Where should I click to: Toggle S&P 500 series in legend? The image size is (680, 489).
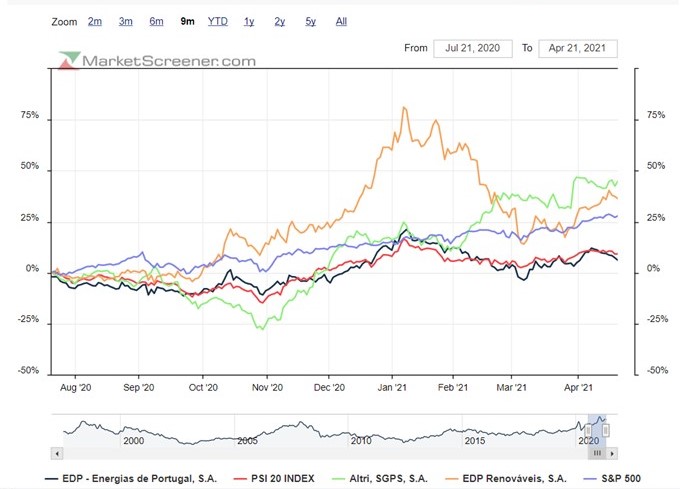tap(612, 479)
